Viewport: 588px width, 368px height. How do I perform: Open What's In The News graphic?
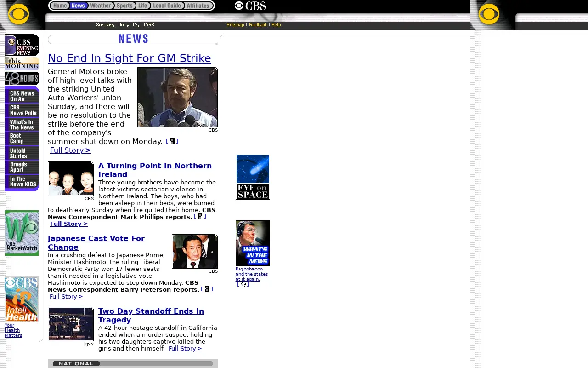[253, 243]
